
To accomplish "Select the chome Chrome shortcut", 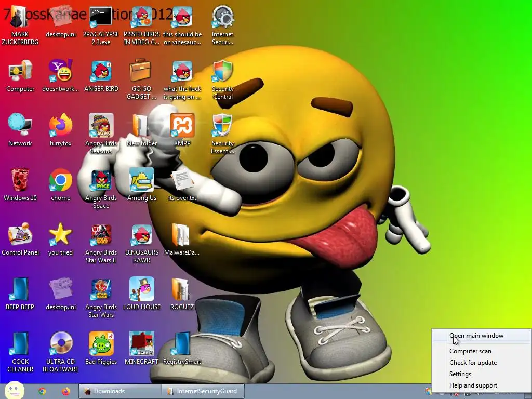I will click(x=60, y=185).
